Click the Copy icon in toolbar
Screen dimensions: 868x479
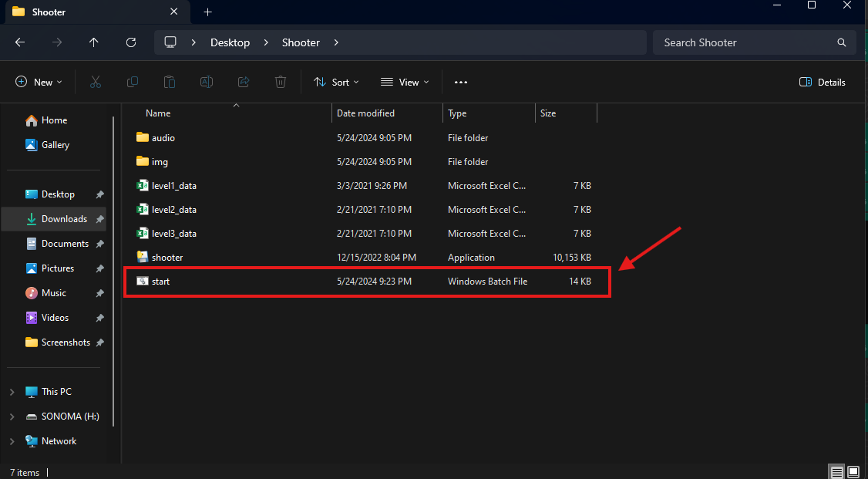pyautogui.click(x=133, y=82)
